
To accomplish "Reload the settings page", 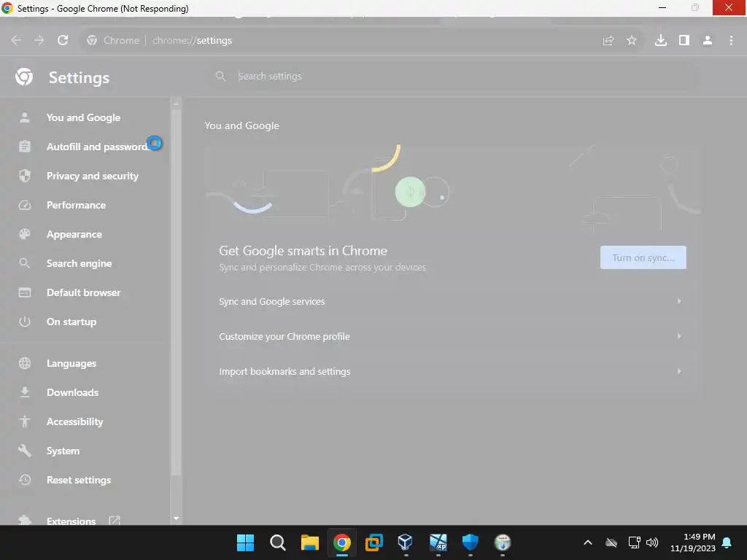I will coord(63,41).
